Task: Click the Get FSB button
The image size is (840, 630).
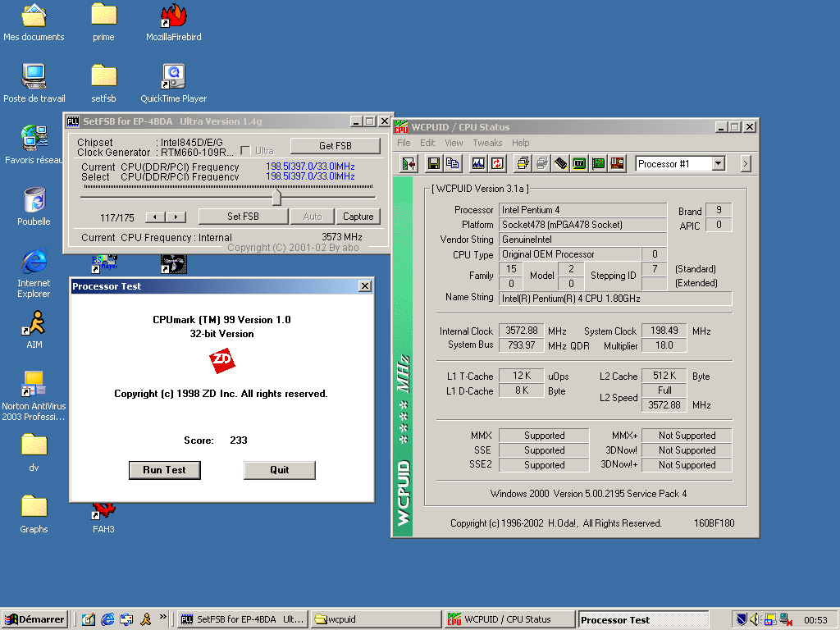Action: (336, 146)
